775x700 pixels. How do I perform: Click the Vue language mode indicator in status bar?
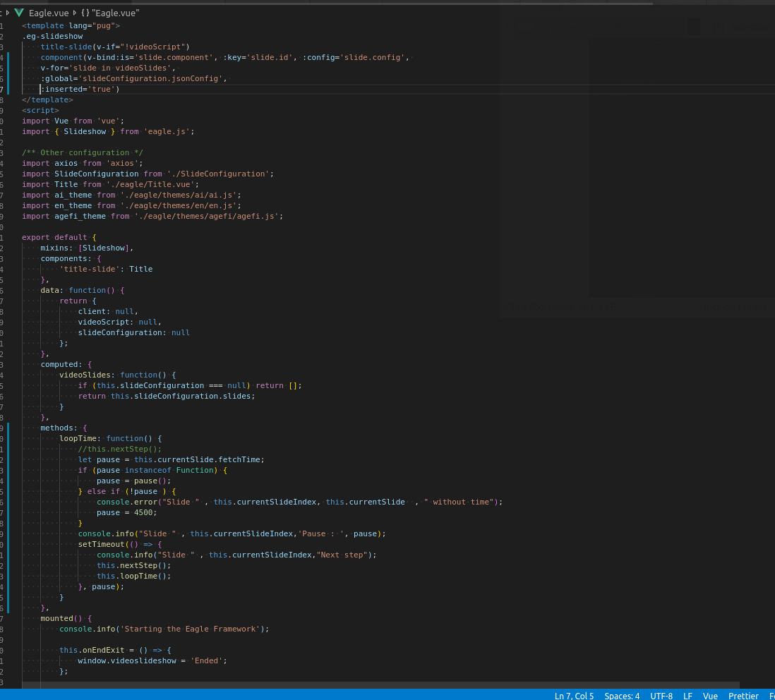click(710, 696)
